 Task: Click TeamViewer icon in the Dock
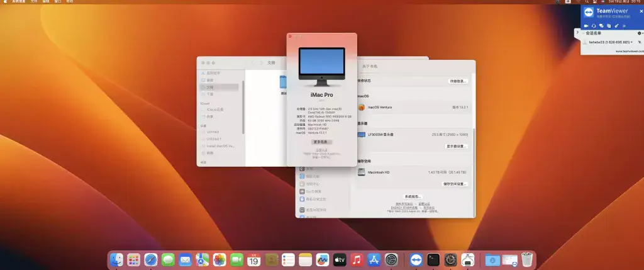coord(416,259)
